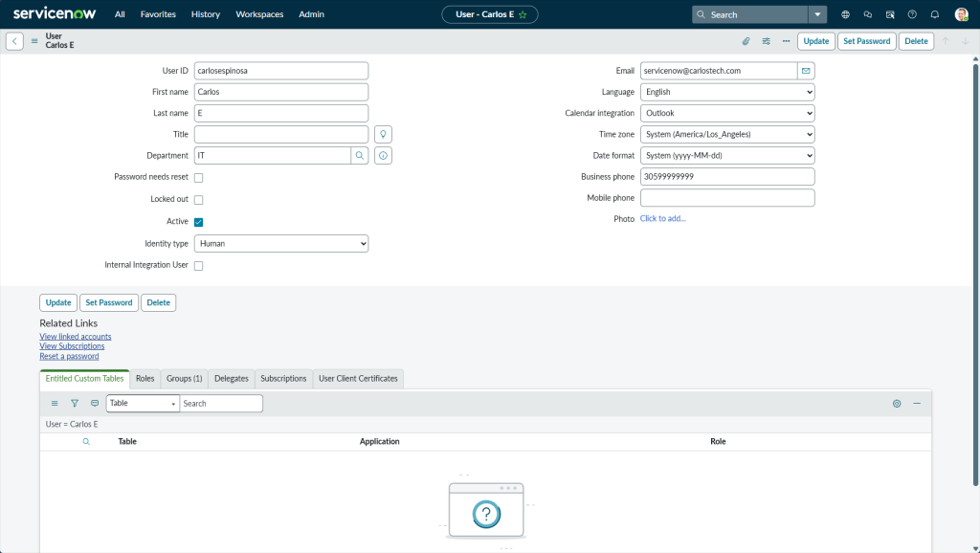This screenshot has height=553, width=980.
Task: Click the Reset a password link
Action: pos(69,356)
